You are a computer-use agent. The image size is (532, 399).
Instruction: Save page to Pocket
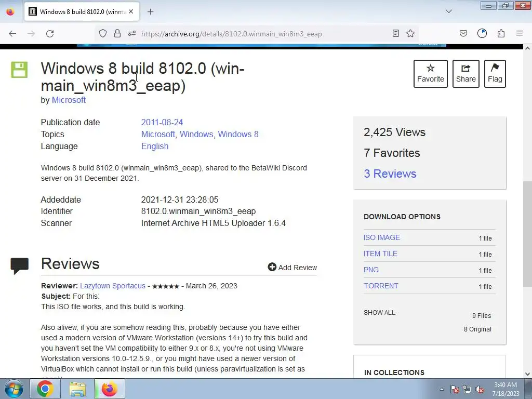(463, 33)
